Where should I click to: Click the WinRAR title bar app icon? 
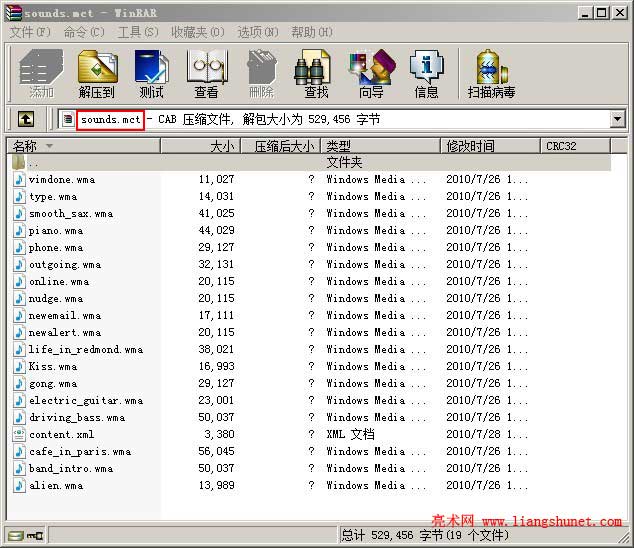pos(13,13)
